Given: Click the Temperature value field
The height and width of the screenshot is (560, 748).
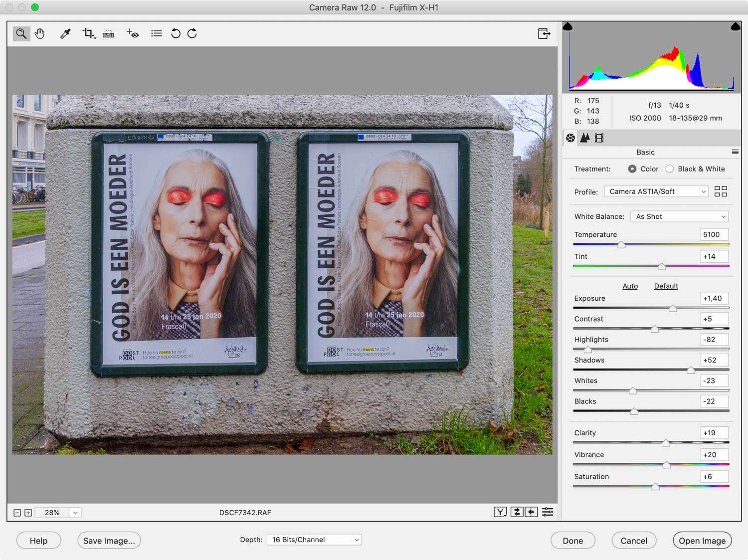Looking at the screenshot, I should [x=714, y=234].
